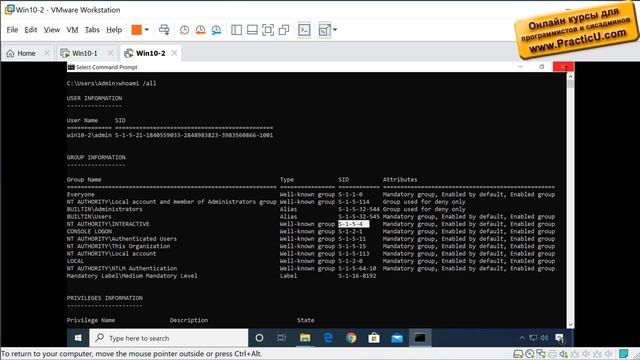The width and height of the screenshot is (640, 360).
Task: Open the Help menu
Action: (x=114, y=30)
